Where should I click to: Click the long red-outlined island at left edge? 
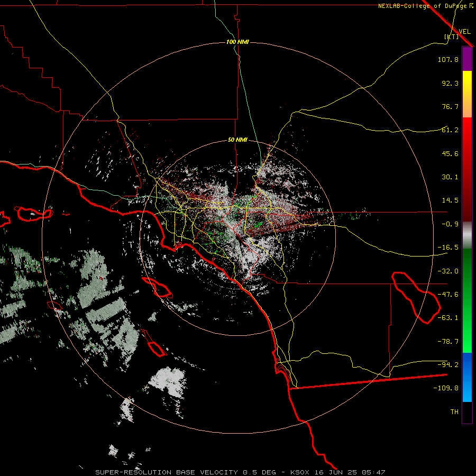click(x=33, y=214)
